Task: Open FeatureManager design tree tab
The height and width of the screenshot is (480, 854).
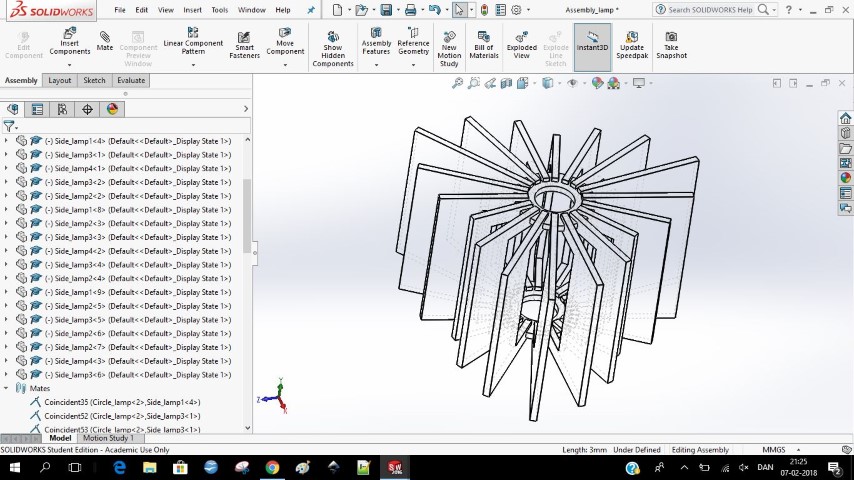Action: pos(13,110)
